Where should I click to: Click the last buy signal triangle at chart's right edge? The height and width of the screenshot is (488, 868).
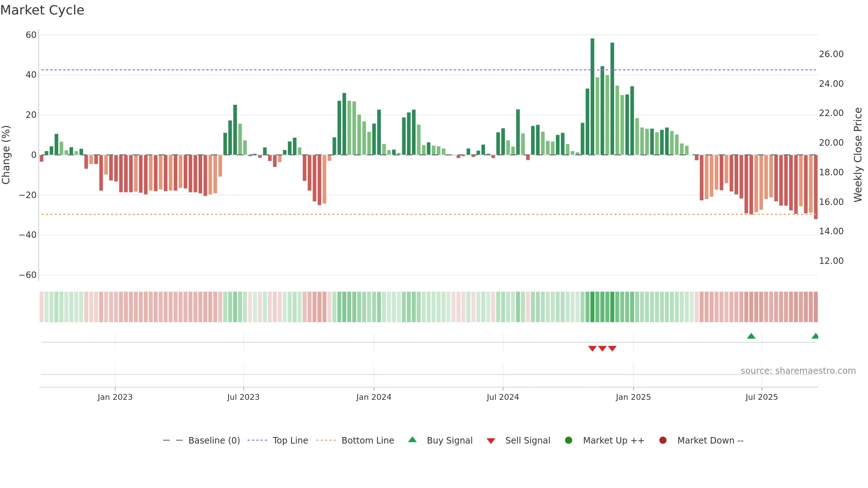click(x=815, y=336)
